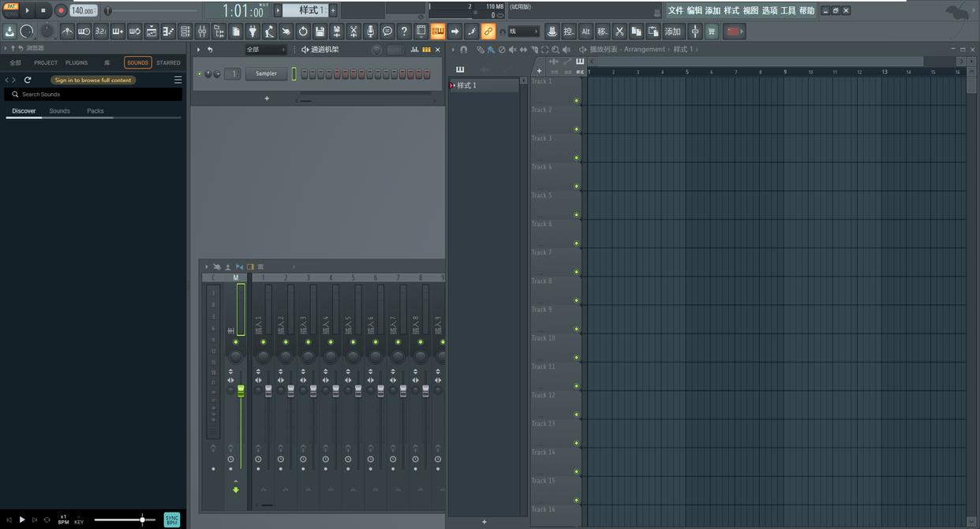Click the record button in transport
This screenshot has width=980, height=529.
coord(60,10)
